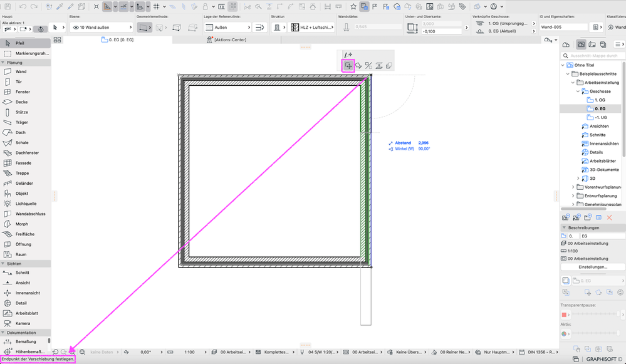Adjust the Aktiv slider
Screen dimensions: 626x364
coord(596,333)
